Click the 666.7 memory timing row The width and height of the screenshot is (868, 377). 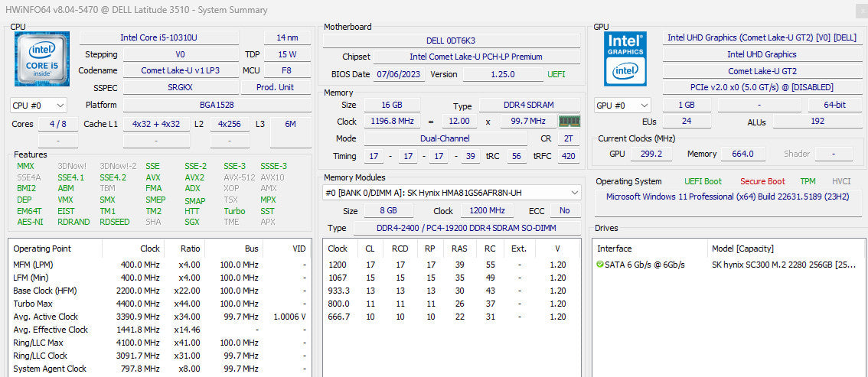tap(451, 317)
